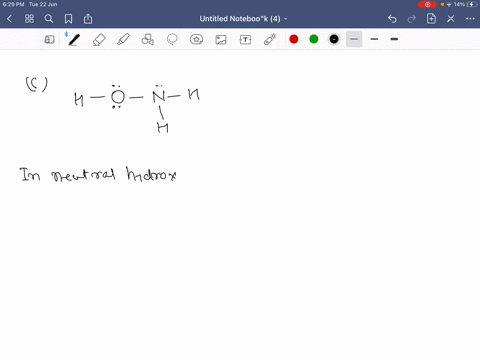Choose the black pen color
Viewport: 480px width, 360px height.
click(x=334, y=39)
